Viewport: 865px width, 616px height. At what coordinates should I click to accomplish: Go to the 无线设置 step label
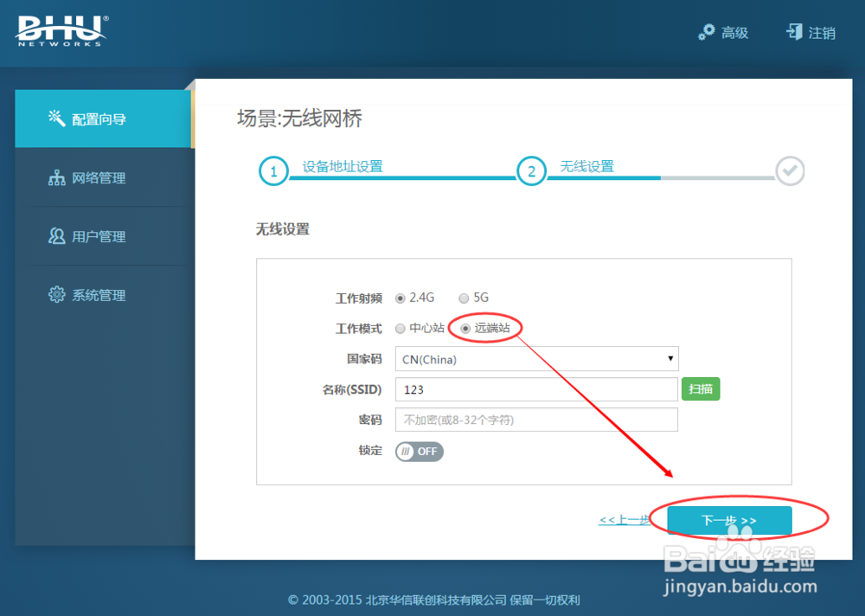[x=587, y=166]
